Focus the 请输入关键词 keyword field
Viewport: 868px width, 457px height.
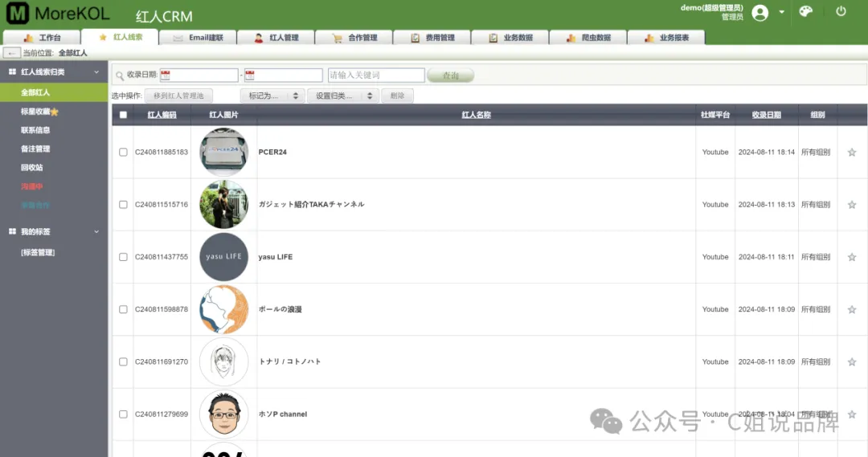(376, 75)
